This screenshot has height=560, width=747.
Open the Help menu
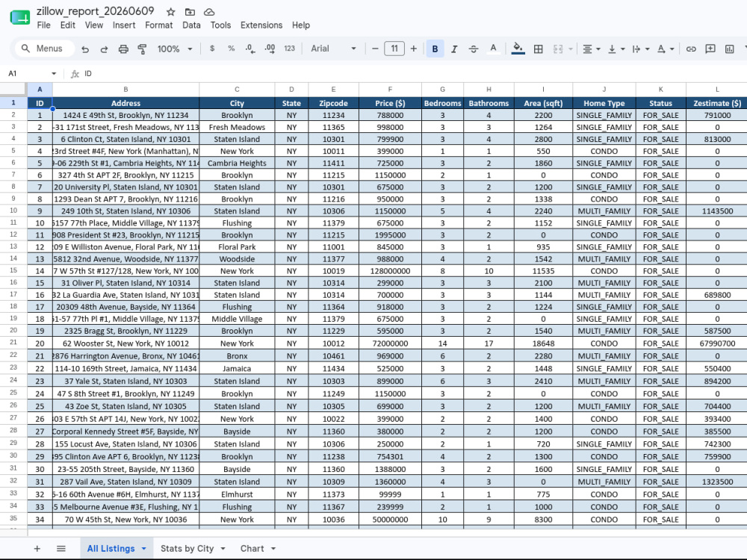[300, 25]
